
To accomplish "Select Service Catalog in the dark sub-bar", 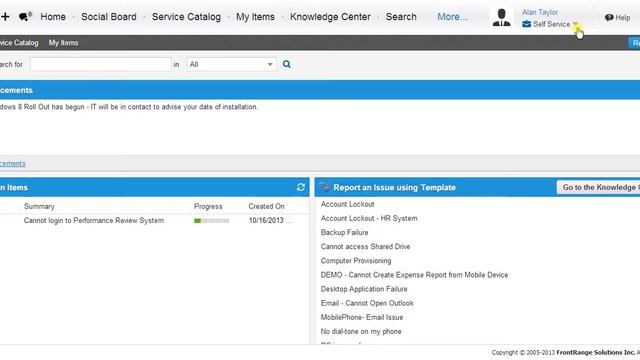I will [x=19, y=42].
